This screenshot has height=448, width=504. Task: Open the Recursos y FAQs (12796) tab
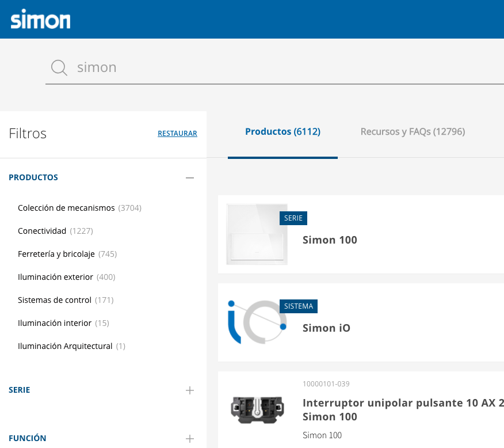pyautogui.click(x=413, y=131)
